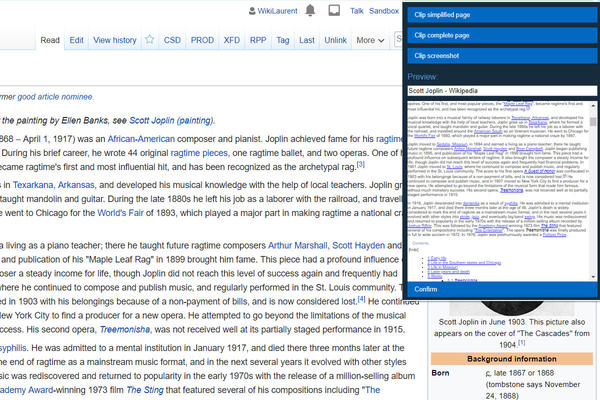Open the Edit tab
The width and height of the screenshot is (600, 400).
(77, 40)
